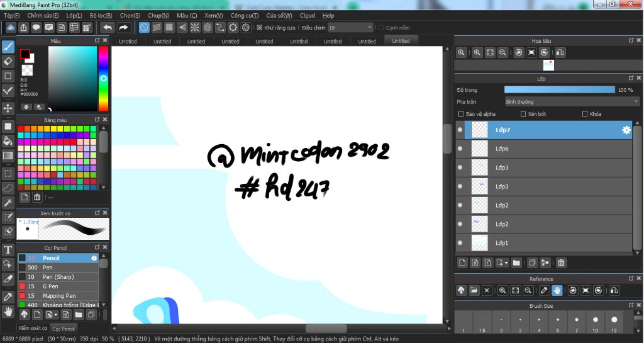644x345 pixels.
Task: Select the Mapping Pen brush
Action: click(x=58, y=296)
